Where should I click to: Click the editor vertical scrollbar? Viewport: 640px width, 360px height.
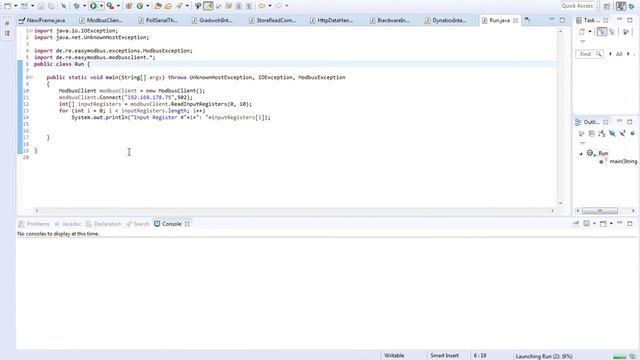(x=560, y=117)
